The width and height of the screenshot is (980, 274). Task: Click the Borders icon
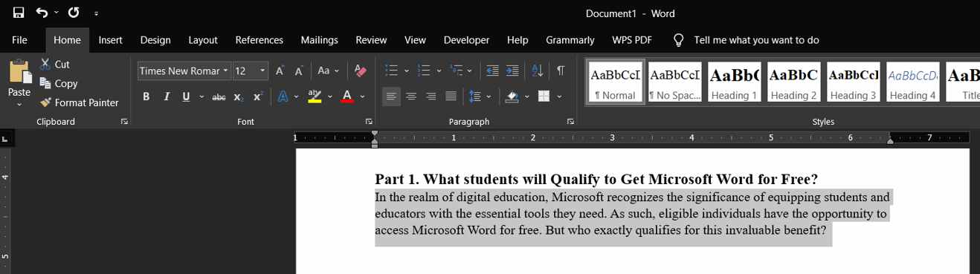pos(544,97)
